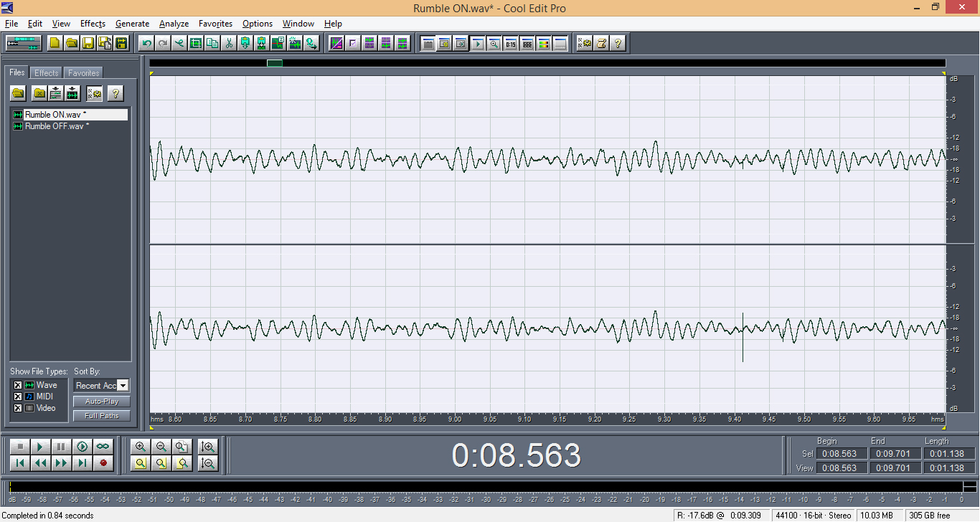Open the Analyze menu
Viewport: 980px width, 522px height.
[x=174, y=24]
